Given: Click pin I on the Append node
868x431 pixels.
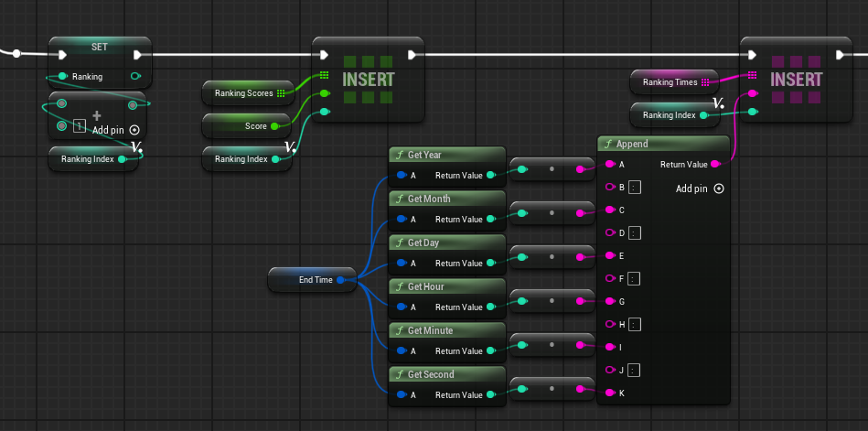Looking at the screenshot, I should [610, 347].
